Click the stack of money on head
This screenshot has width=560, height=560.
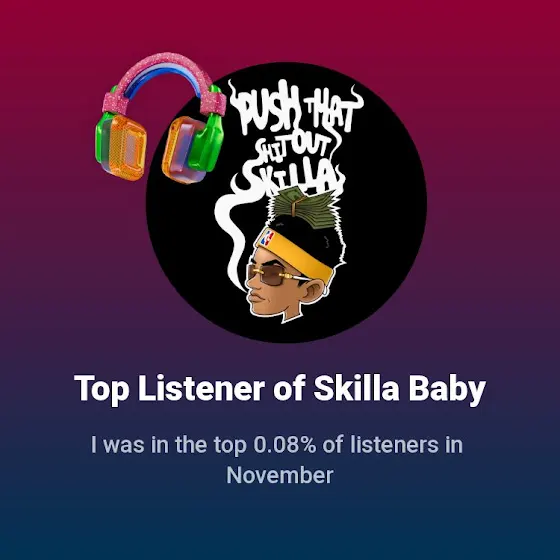pos(304,207)
